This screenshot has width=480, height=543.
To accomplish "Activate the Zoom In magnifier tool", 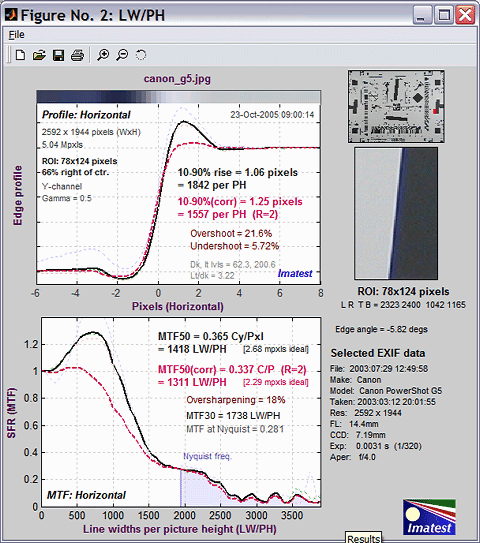I will (x=103, y=55).
